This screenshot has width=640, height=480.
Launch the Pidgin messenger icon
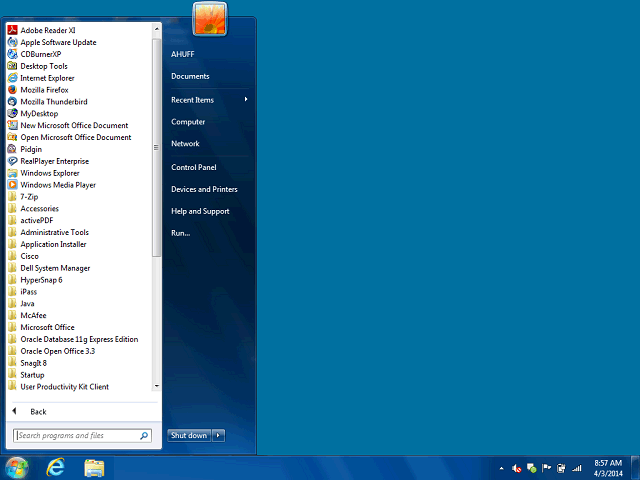(x=12, y=149)
